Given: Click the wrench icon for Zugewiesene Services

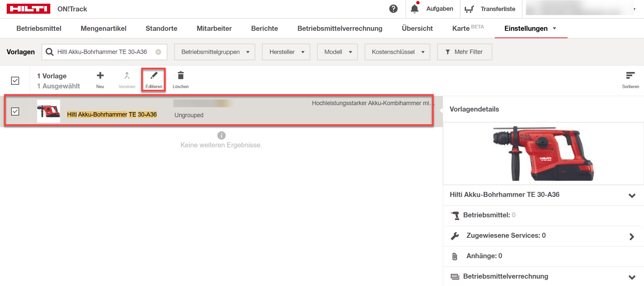Looking at the screenshot, I should coord(455,236).
